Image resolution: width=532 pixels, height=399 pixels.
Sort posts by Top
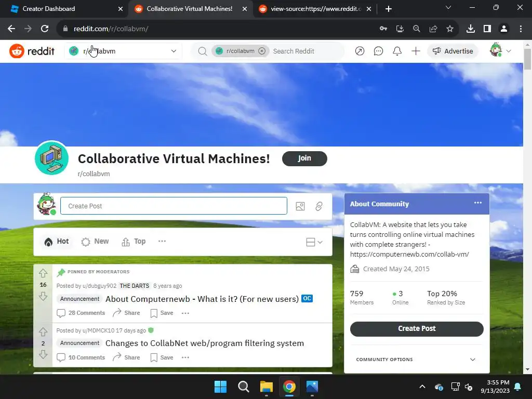click(134, 242)
